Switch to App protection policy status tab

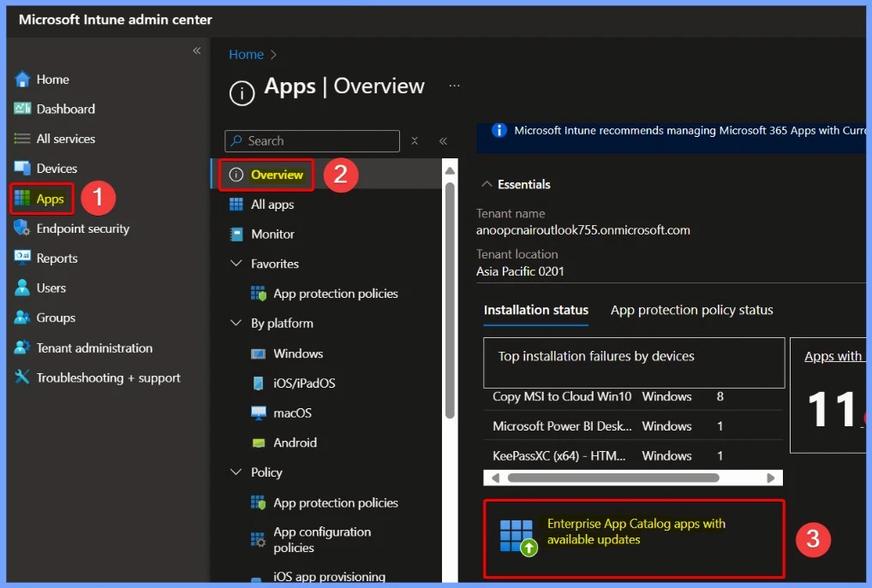691,310
